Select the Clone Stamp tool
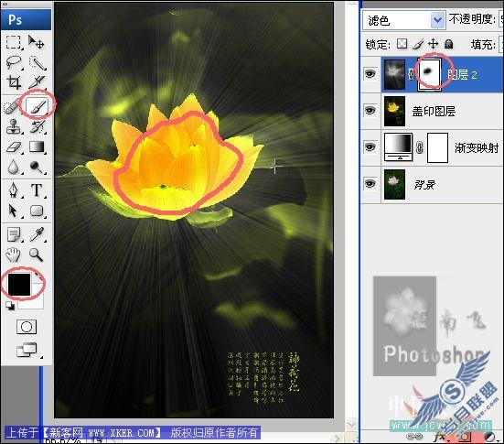 (14, 125)
